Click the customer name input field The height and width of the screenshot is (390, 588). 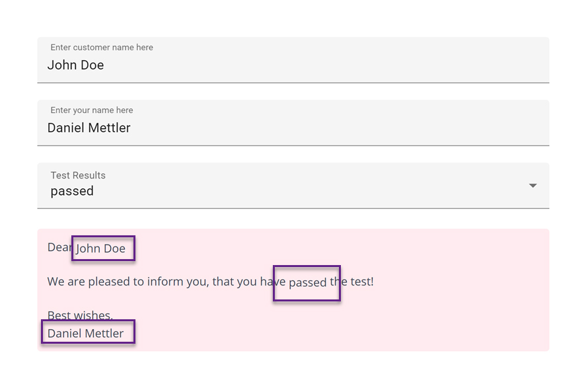point(198,65)
